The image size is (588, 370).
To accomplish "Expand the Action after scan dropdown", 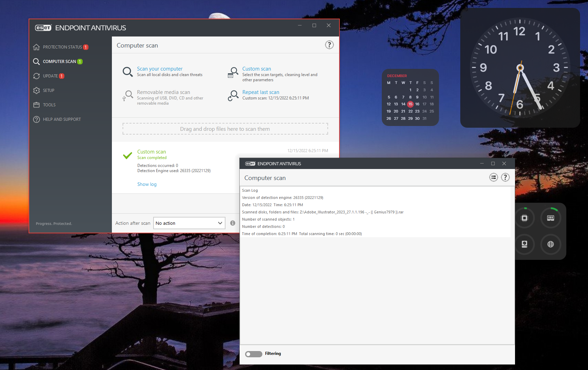I will coord(189,223).
